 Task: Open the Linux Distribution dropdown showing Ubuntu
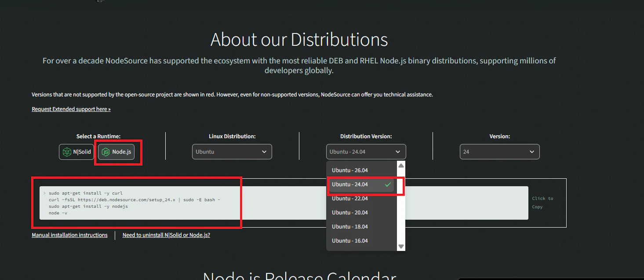(232, 151)
